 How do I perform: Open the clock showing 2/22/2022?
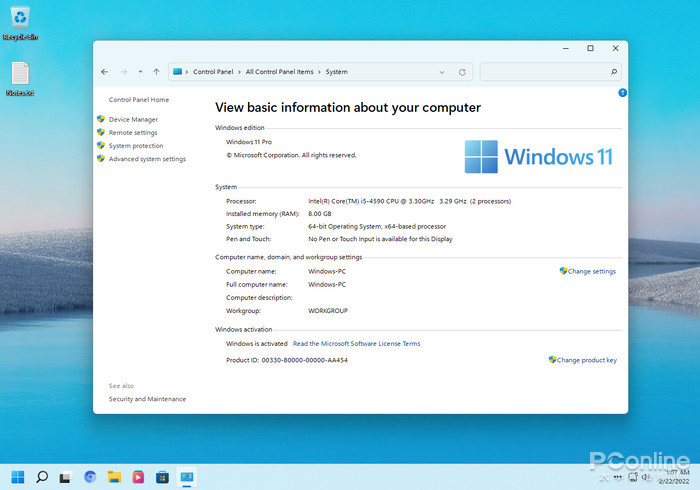tap(674, 477)
